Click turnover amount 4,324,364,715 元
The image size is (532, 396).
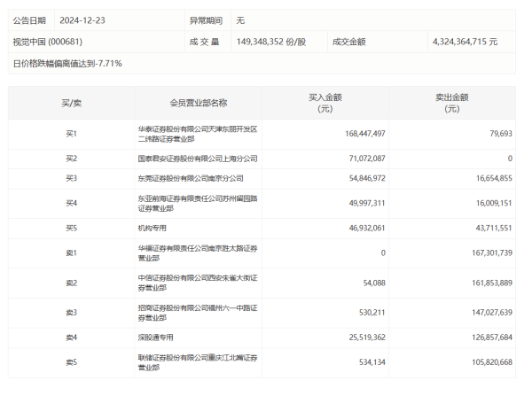tap(465, 42)
